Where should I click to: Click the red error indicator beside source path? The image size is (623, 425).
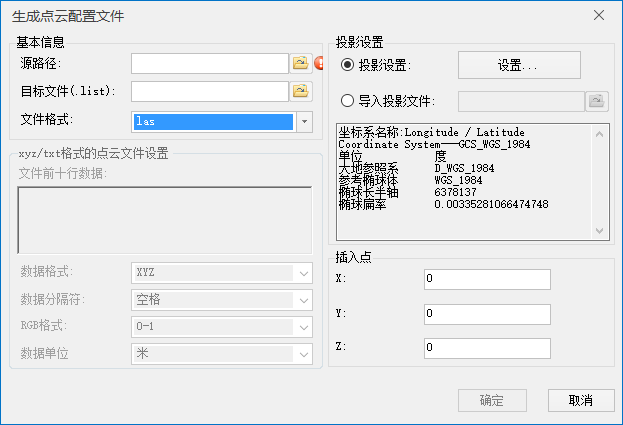click(318, 64)
